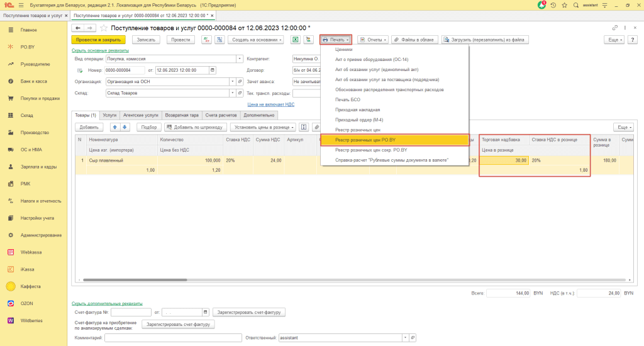
Task: Switch to the Возвратная тара tab
Action: pos(182,115)
